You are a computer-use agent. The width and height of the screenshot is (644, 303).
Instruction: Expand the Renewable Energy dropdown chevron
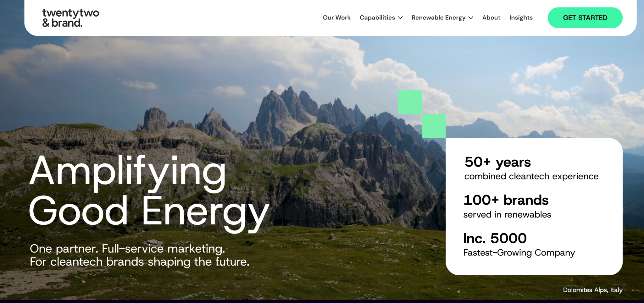(471, 18)
